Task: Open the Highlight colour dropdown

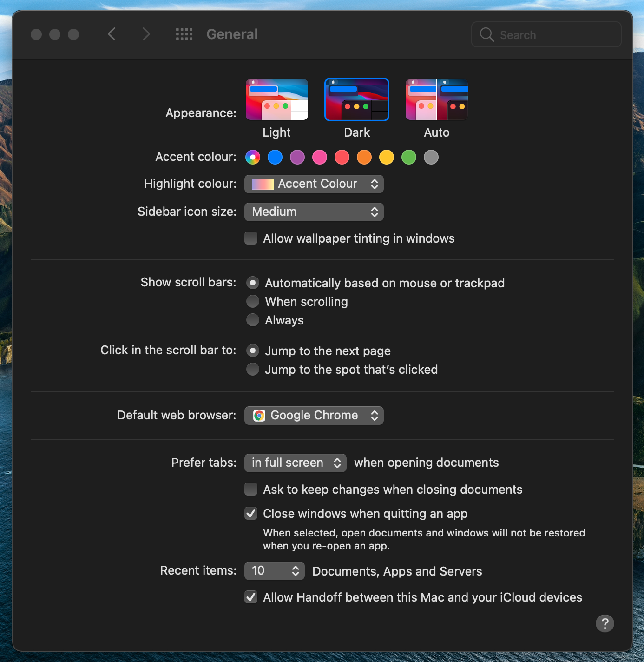Action: click(314, 184)
